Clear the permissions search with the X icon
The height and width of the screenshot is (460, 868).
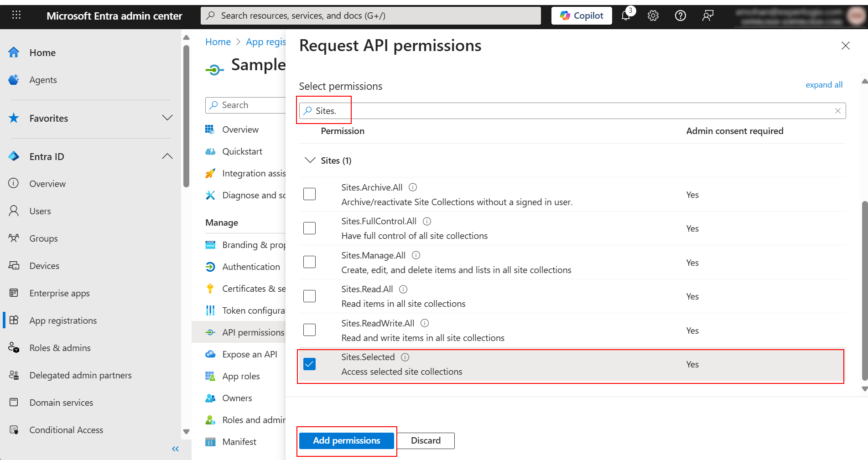point(838,111)
